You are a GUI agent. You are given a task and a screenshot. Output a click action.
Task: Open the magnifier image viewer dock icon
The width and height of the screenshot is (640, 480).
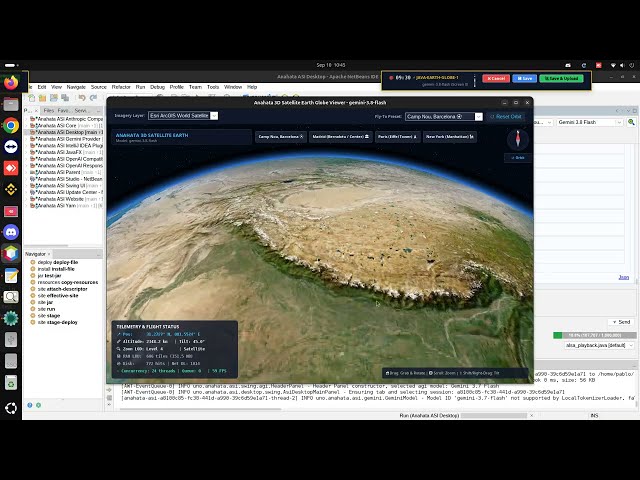coord(11,297)
